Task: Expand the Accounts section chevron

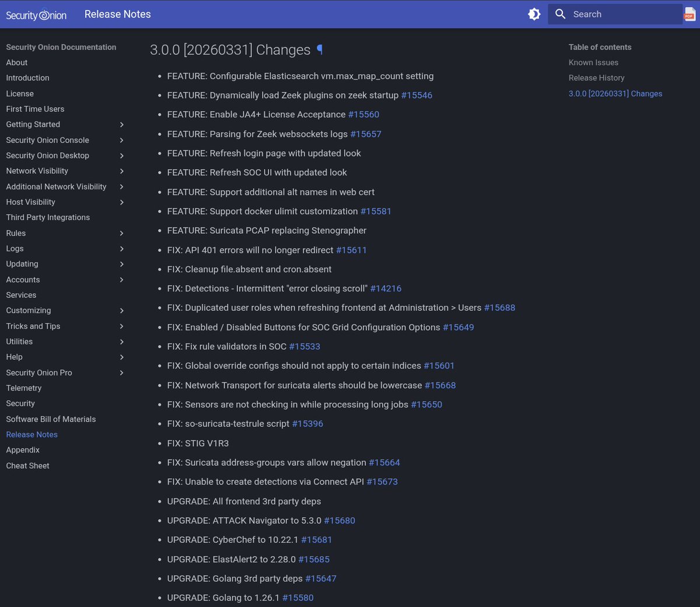Action: (121, 280)
